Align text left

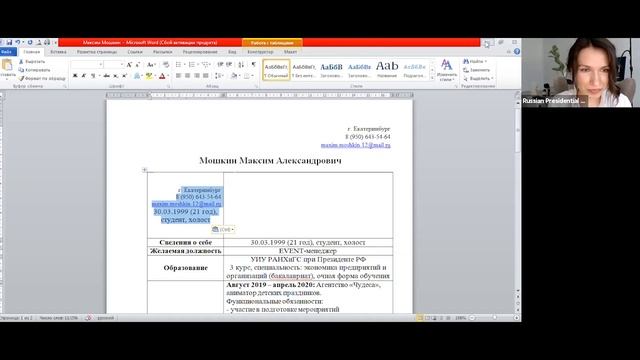point(178,76)
